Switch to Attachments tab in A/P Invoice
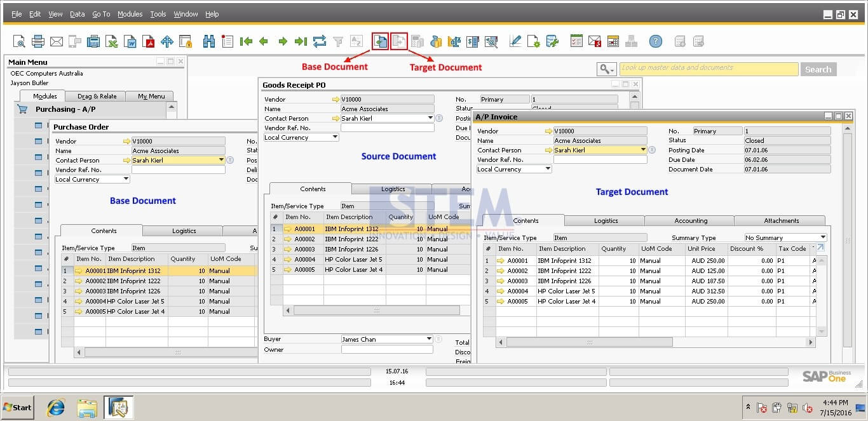868x421 pixels. (x=781, y=221)
